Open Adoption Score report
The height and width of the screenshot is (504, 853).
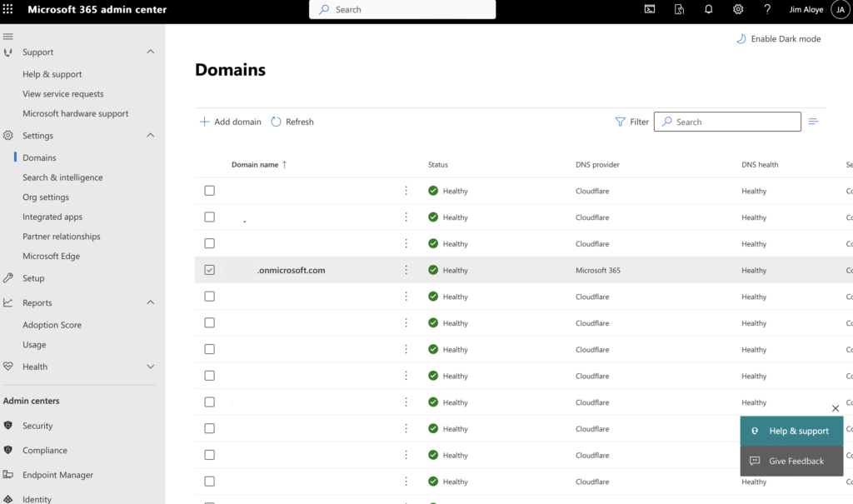coord(52,325)
